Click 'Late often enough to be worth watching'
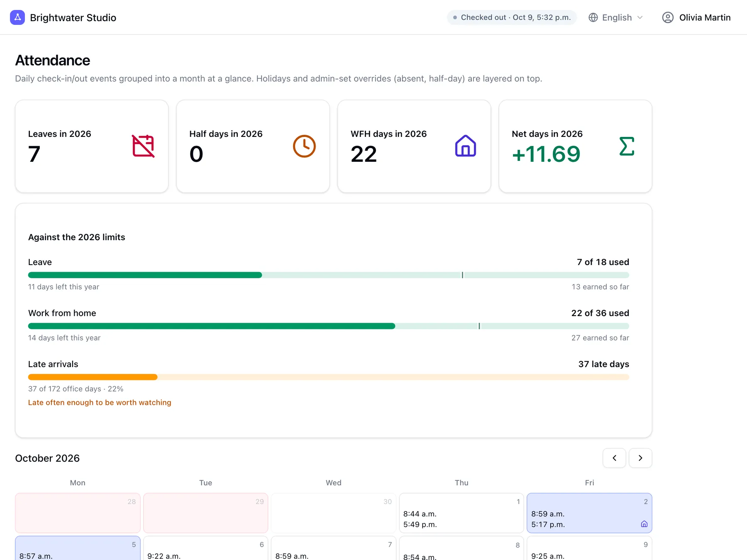This screenshot has height=560, width=747. point(100,402)
